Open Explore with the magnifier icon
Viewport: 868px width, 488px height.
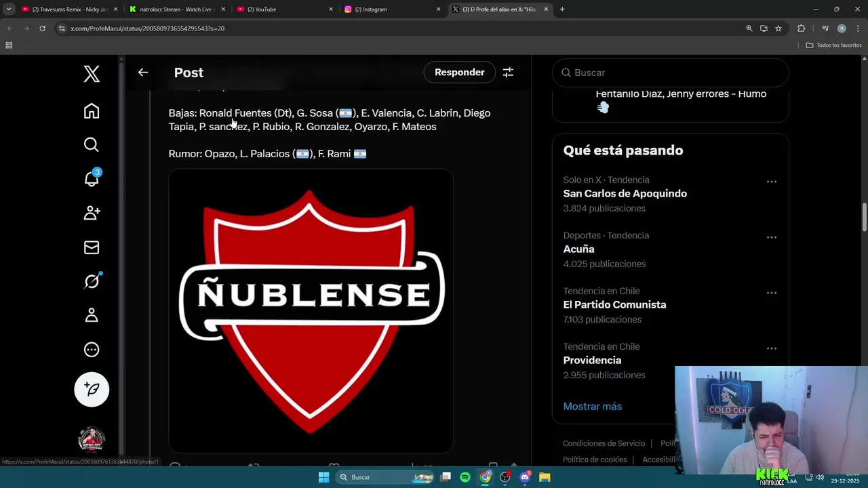[92, 144]
